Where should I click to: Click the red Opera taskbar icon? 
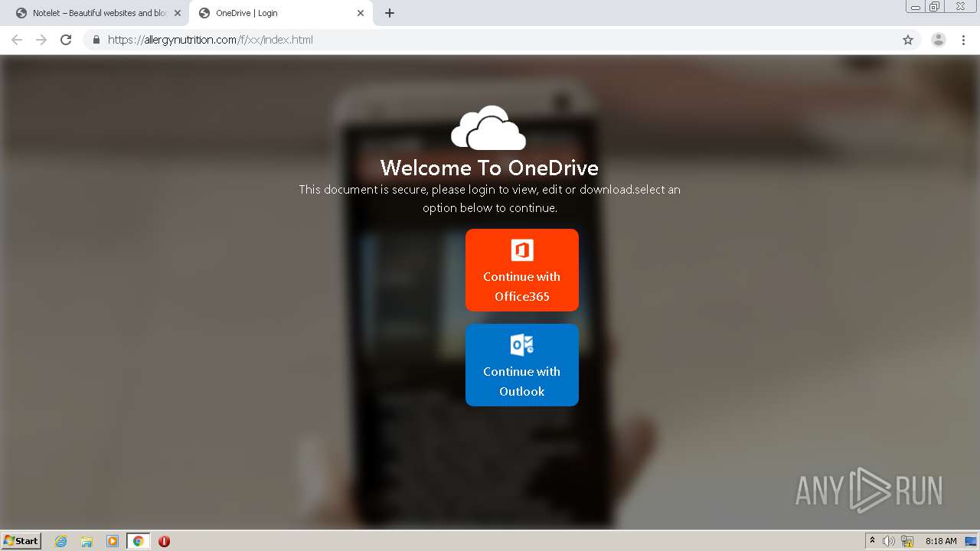click(164, 541)
